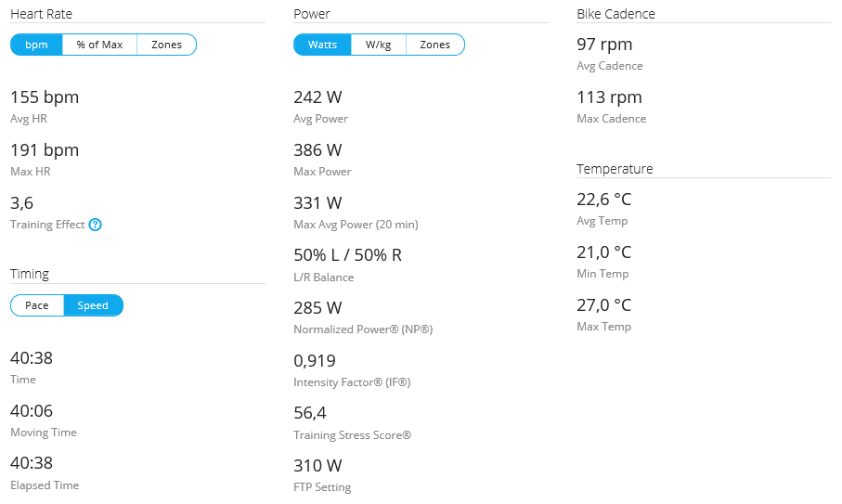The width and height of the screenshot is (842, 504).
Task: Click the 285 W Normalized Power value
Action: [317, 308]
